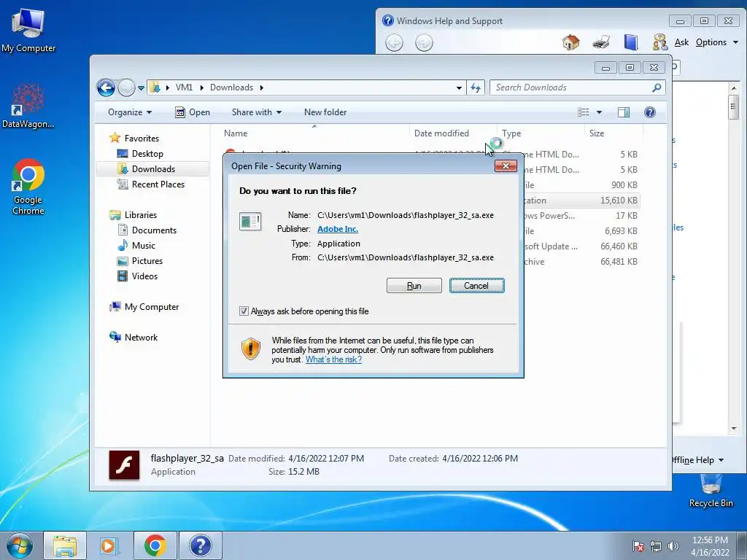This screenshot has width=747, height=560.
Task: Open Google Chrome desktop shortcut
Action: [28, 186]
